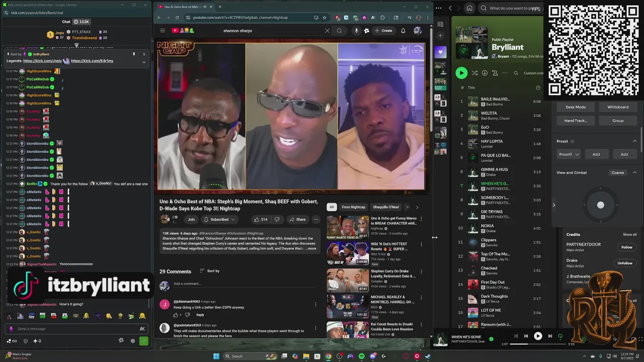Open the kick.com/Jnqix pinned link
This screenshot has width=644, height=362.
[42, 61]
